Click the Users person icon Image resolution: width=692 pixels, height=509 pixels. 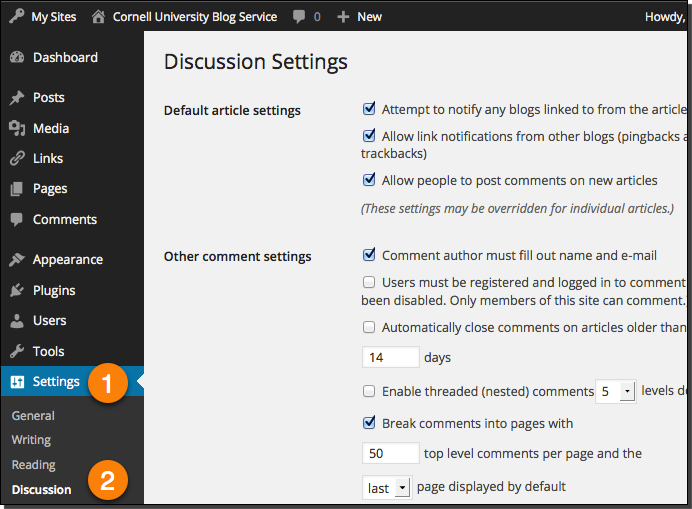(17, 321)
